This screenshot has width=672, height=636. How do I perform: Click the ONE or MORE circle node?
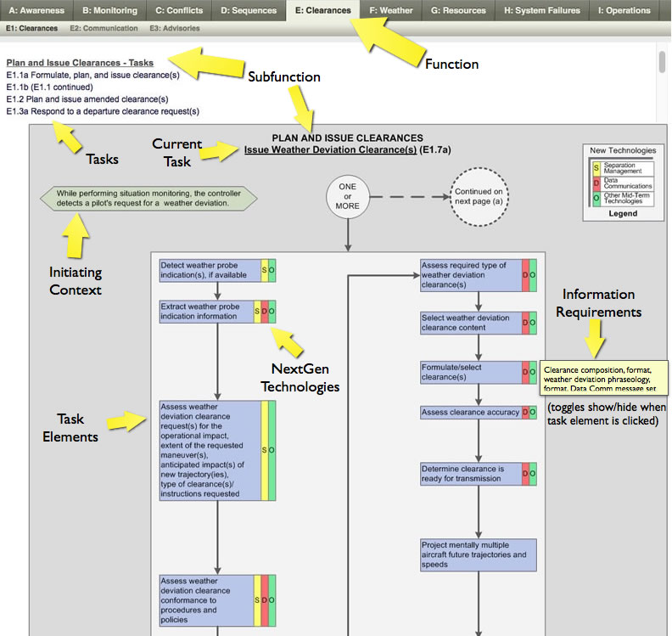[x=347, y=197]
